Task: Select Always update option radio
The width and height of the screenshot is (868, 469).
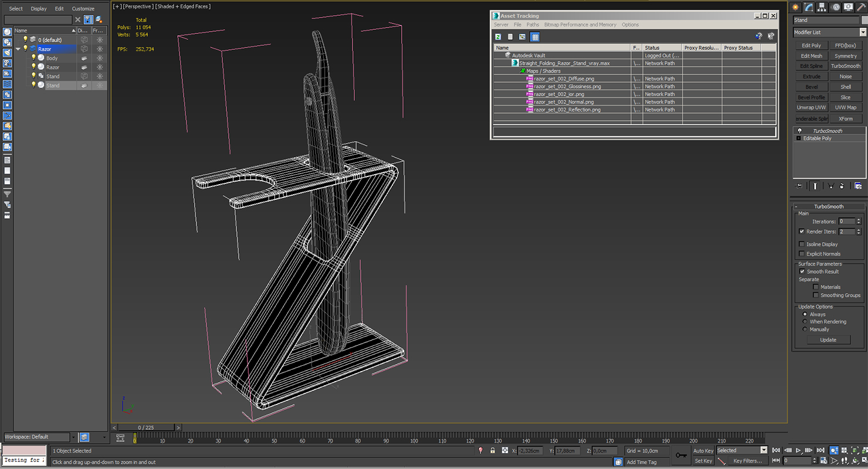Action: (x=805, y=314)
